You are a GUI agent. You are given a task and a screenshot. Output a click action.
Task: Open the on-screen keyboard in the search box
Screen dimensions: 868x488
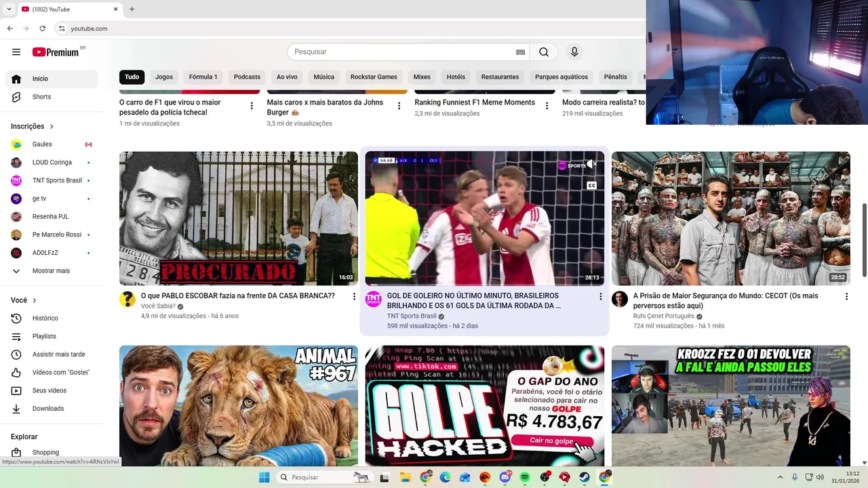click(x=520, y=52)
